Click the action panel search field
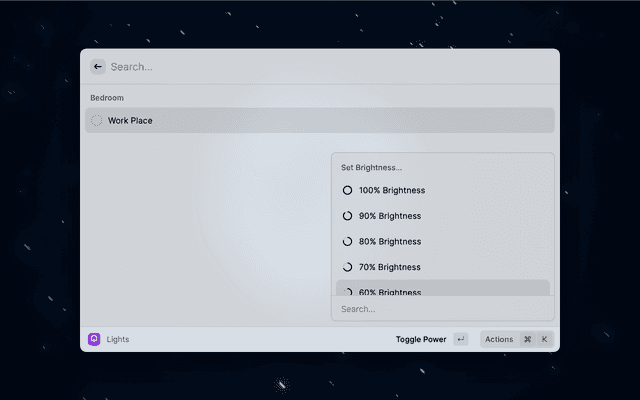 (x=440, y=309)
